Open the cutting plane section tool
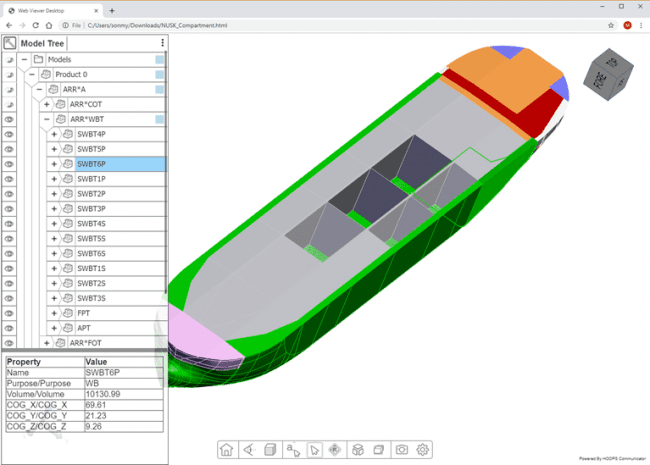Viewport: 650px width, 465px height. 379,450
